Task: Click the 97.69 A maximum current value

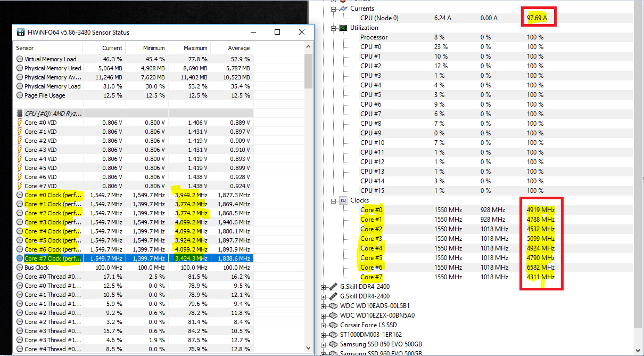Action: pyautogui.click(x=537, y=18)
